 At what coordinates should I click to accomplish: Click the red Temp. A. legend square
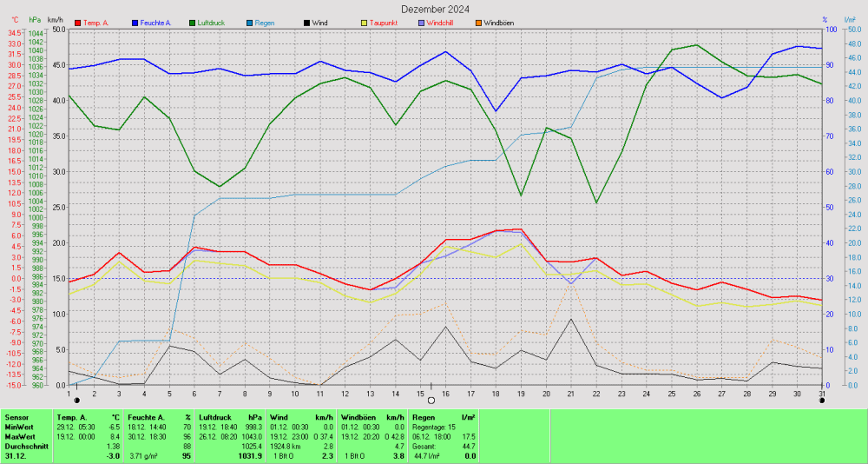pyautogui.click(x=78, y=22)
